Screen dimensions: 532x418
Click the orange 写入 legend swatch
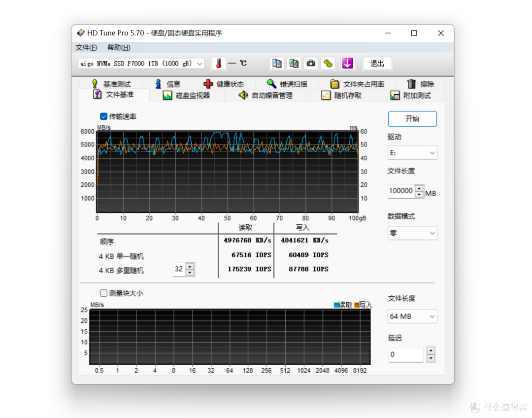pyautogui.click(x=357, y=305)
